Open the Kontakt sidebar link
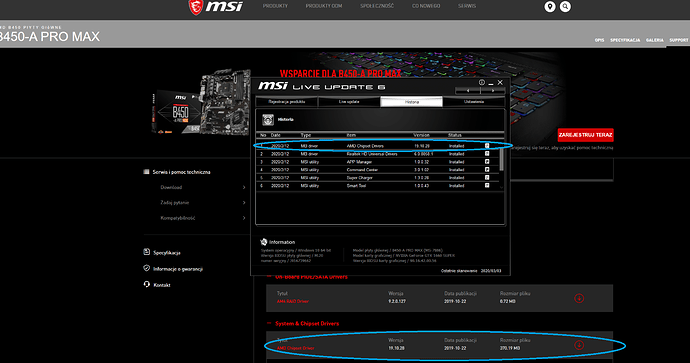This screenshot has height=363, width=690. (x=161, y=285)
